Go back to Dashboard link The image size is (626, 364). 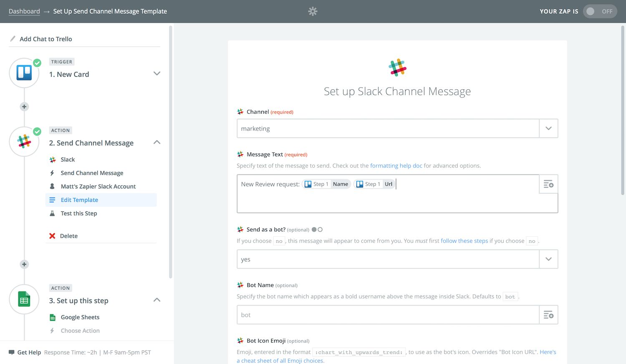coord(24,11)
